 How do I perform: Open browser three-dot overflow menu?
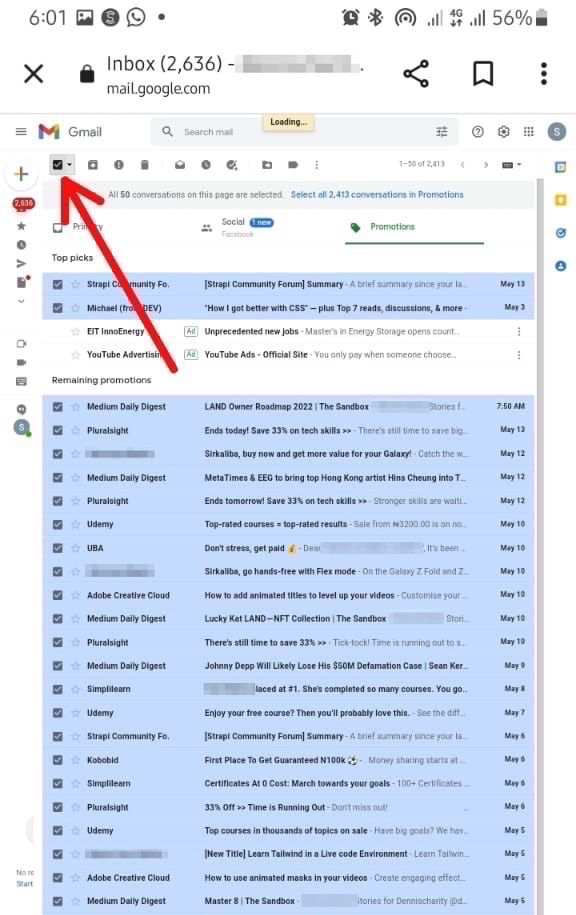pyautogui.click(x=544, y=74)
